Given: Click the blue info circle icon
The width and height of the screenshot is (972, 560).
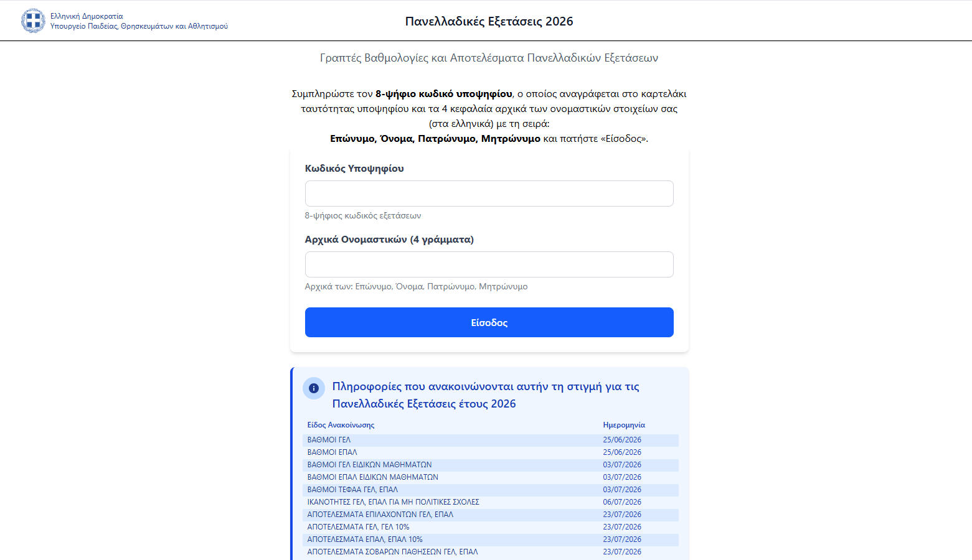Looking at the screenshot, I should point(314,388).
